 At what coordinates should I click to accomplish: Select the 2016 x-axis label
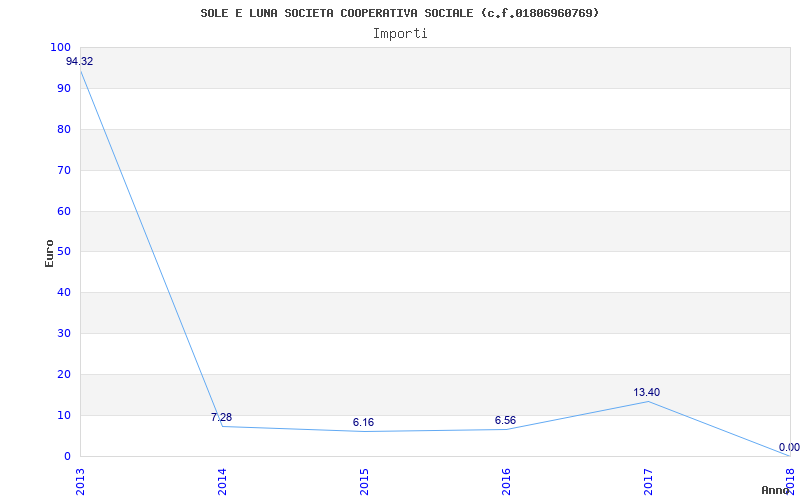click(x=505, y=481)
